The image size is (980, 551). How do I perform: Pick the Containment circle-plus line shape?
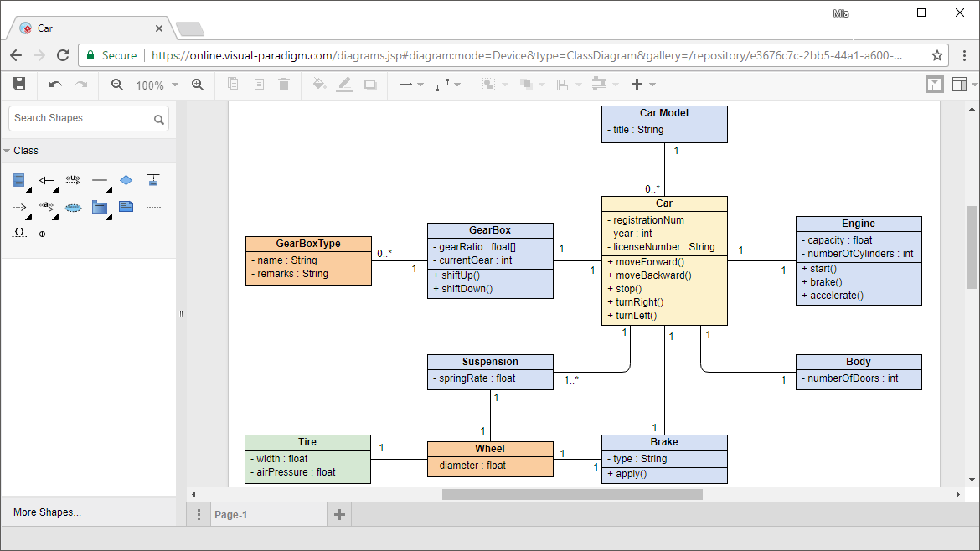46,234
